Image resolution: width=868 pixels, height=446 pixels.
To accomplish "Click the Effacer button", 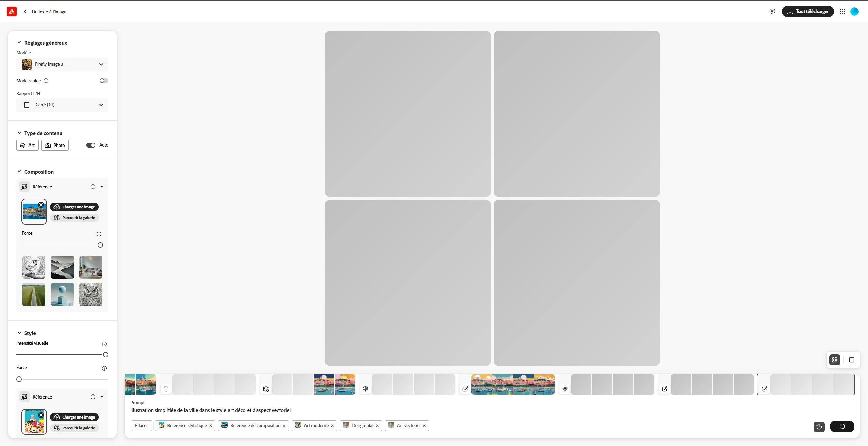I will (141, 425).
